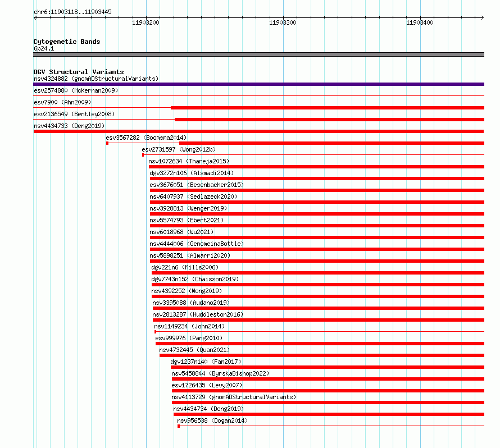500x448 pixels.
Task: Click the red bar of nsv4434733 (Deng2019)
Action: click(258, 131)
